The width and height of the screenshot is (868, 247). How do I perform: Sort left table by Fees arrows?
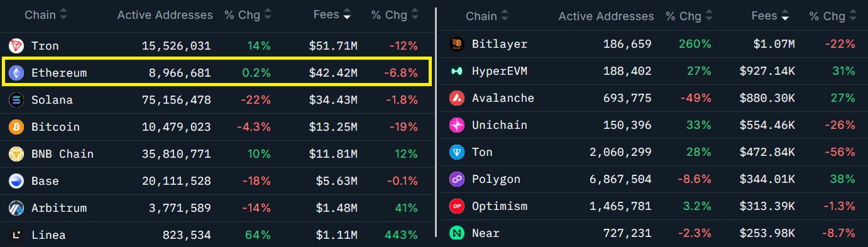pyautogui.click(x=347, y=15)
